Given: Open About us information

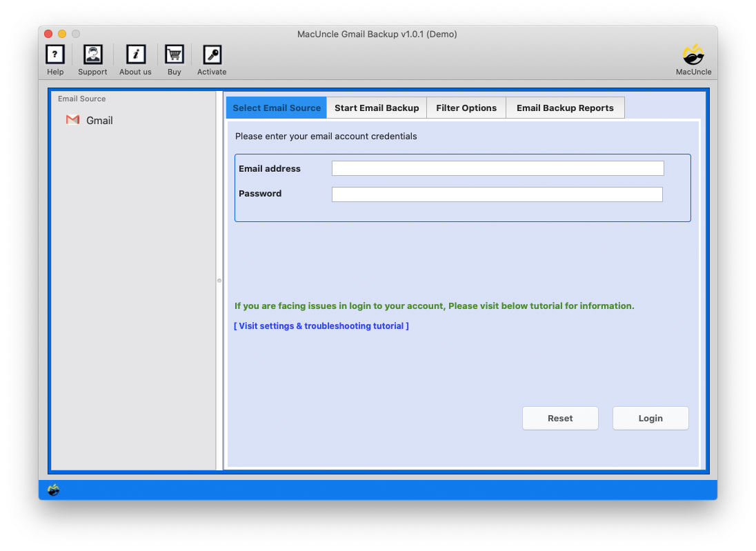Looking at the screenshot, I should click(x=135, y=59).
